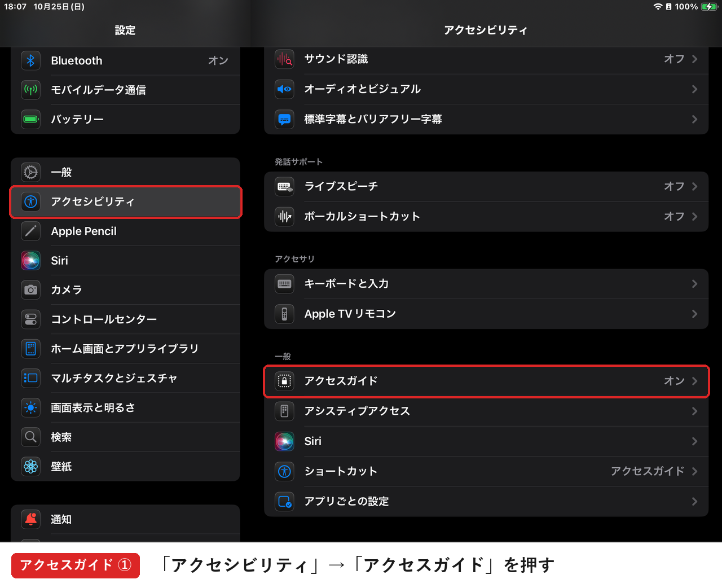Open the chevron on キーボードと入力

[694, 284]
